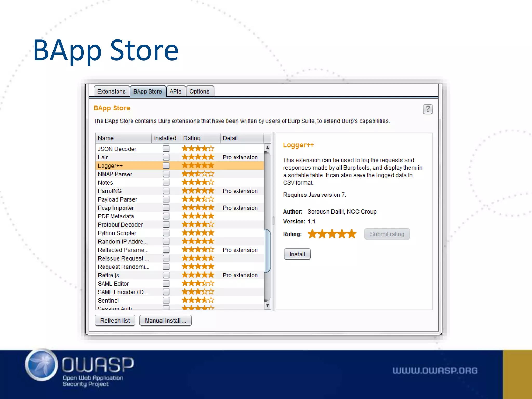Click the Pro extension detail for Pcap Importer
Image resolution: width=532 pixels, height=399 pixels.
(x=240, y=208)
